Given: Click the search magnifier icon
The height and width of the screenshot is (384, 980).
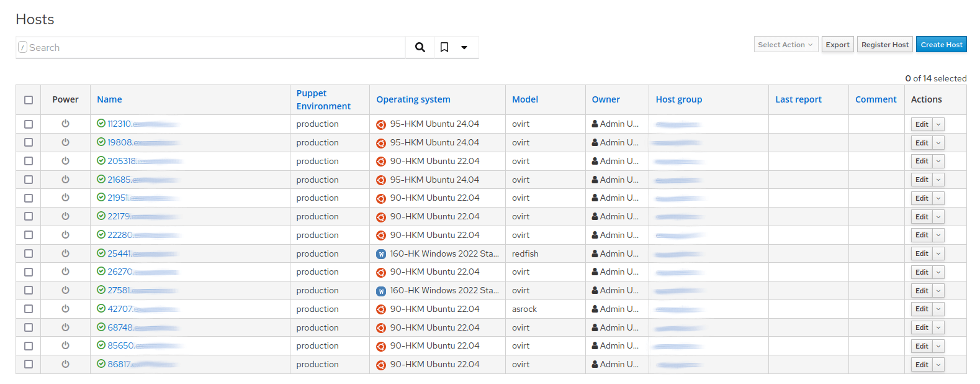Looking at the screenshot, I should tap(420, 47).
